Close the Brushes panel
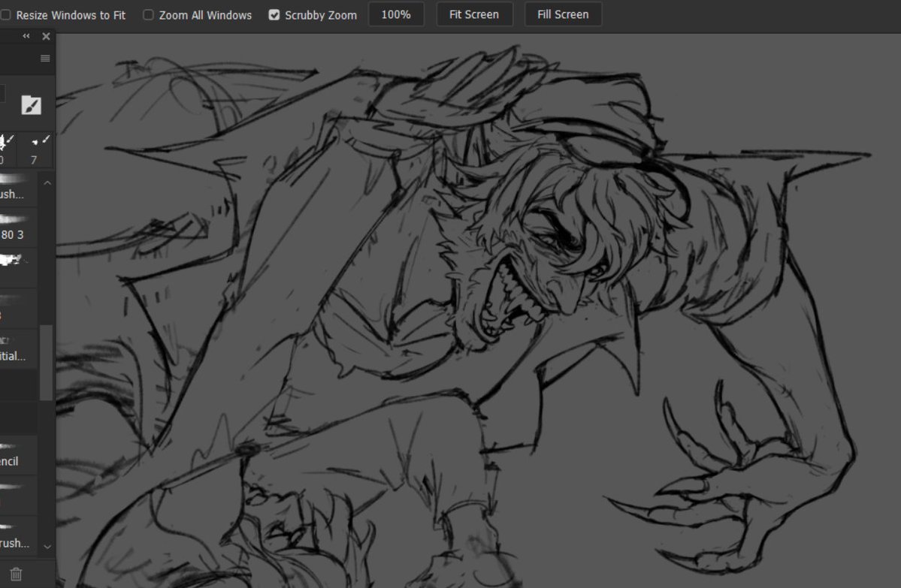The height and width of the screenshot is (588, 901). click(x=46, y=35)
